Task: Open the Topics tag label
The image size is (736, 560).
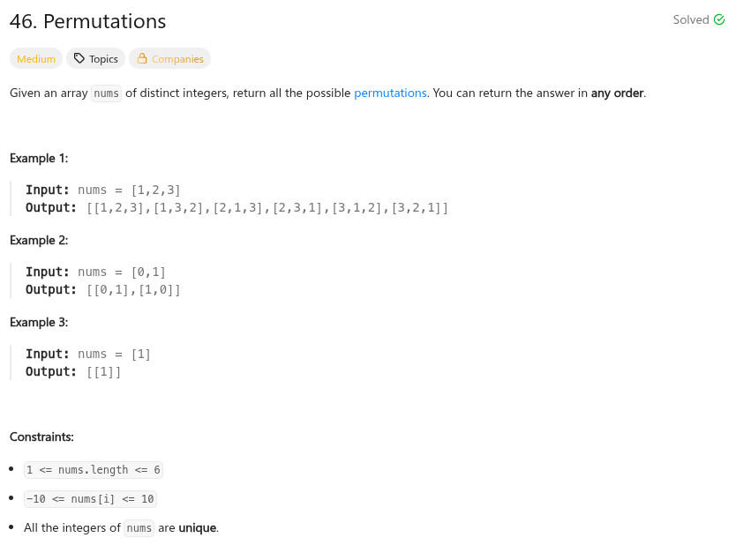Action: coord(103,59)
